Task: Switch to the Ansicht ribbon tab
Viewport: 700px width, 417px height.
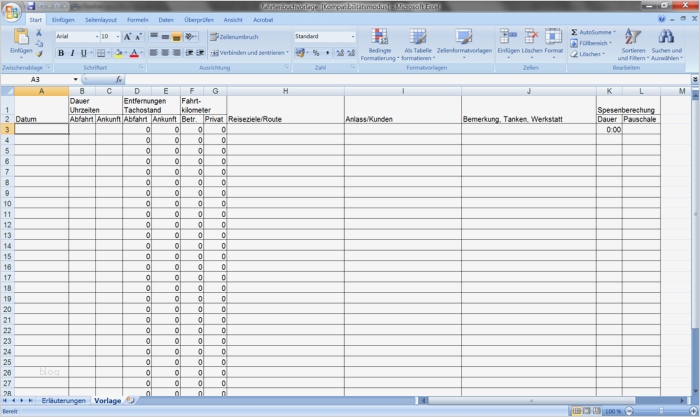Action: pos(233,20)
